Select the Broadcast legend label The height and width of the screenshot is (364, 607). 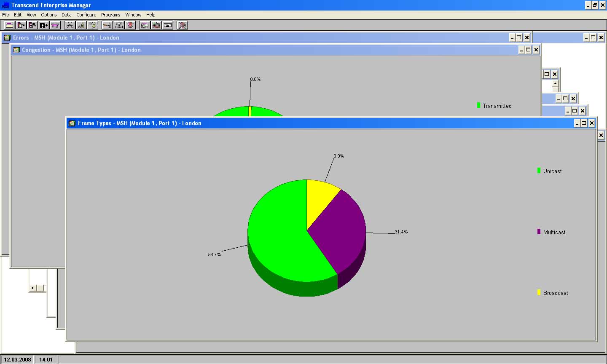tap(556, 293)
